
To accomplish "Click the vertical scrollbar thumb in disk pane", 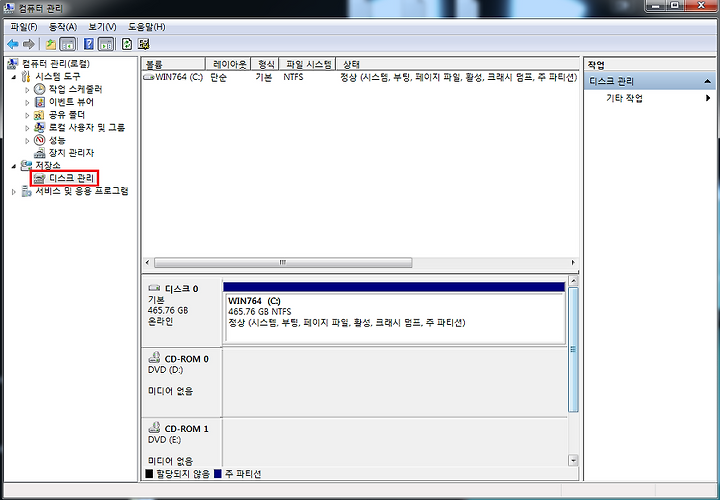I will coord(573,349).
